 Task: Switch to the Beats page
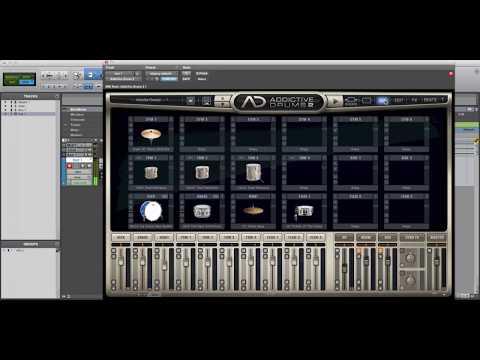coord(430,100)
